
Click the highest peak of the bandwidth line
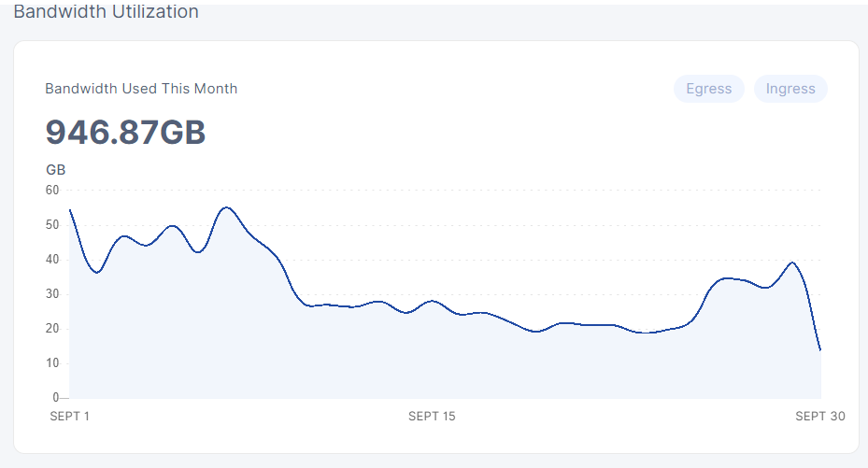pos(227,207)
